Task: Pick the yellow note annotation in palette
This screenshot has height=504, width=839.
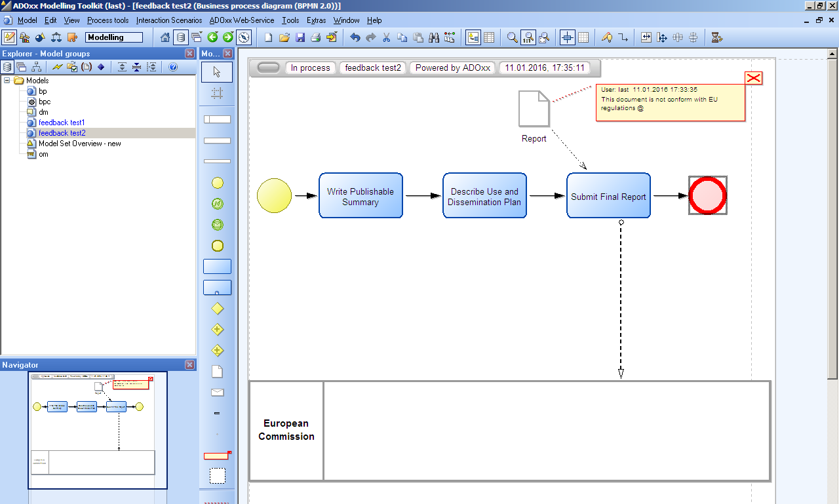Action: [217, 456]
